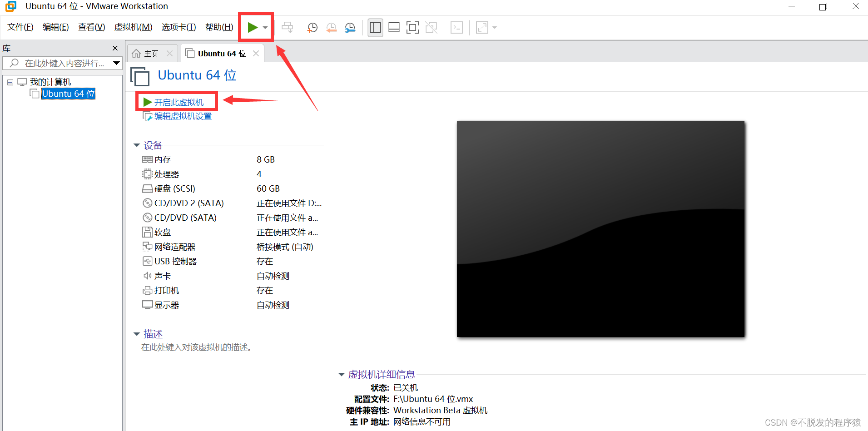Click the green power button to start VM
The image size is (868, 431).
pyautogui.click(x=253, y=27)
